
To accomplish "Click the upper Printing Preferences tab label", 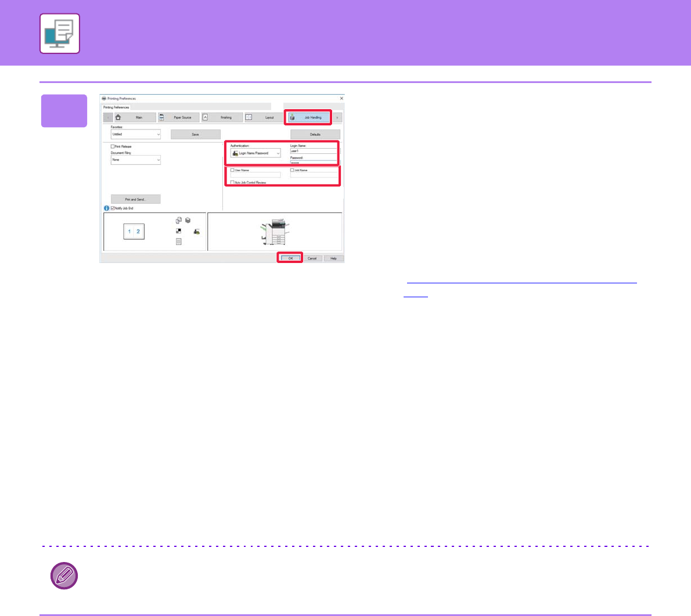I will (x=116, y=107).
